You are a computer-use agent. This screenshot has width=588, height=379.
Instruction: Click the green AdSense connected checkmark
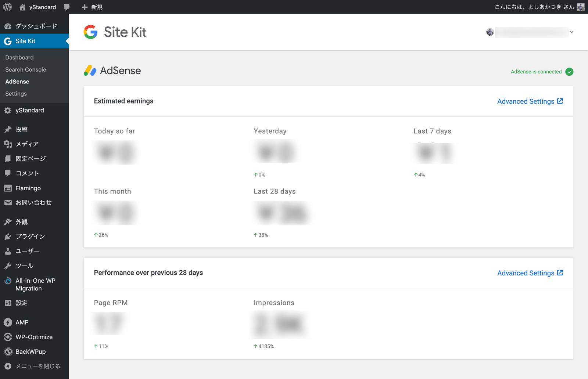coord(569,72)
